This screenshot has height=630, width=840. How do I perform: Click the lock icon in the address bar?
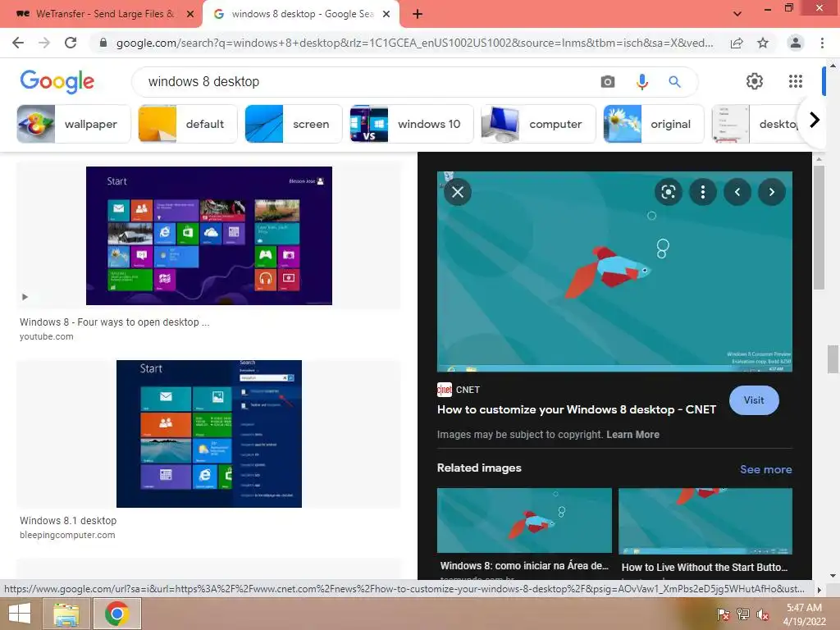pyautogui.click(x=103, y=43)
